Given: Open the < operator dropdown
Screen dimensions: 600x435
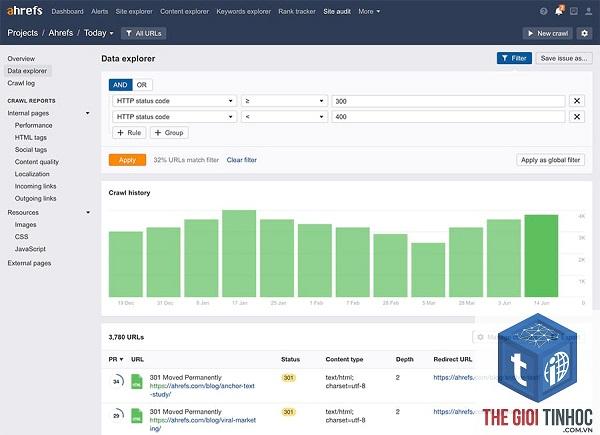Looking at the screenshot, I should 284,117.
